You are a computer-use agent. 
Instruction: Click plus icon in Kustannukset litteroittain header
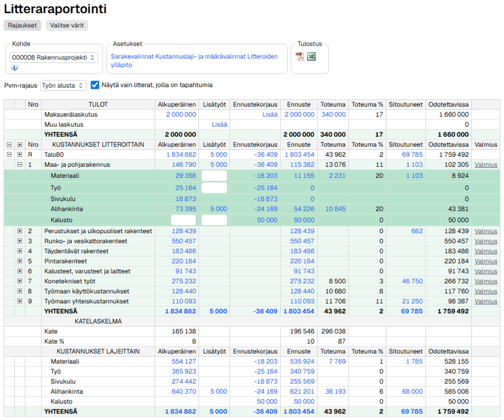tap(20, 145)
